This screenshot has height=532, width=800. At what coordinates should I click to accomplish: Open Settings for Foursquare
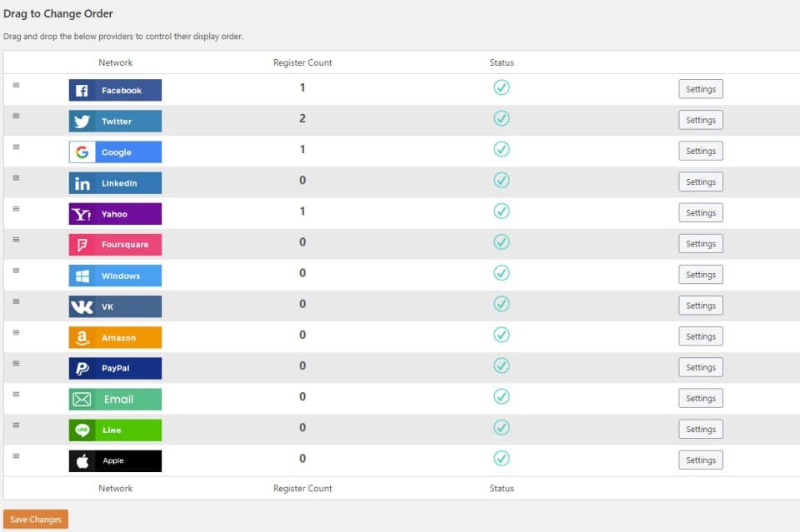coord(701,244)
